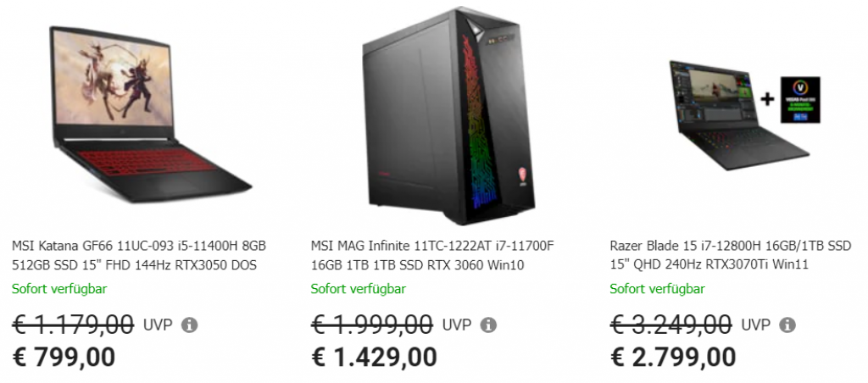Open the Razer Blade 15 i7-12800H product title
This screenshot has width=868, height=383.
[x=731, y=256]
